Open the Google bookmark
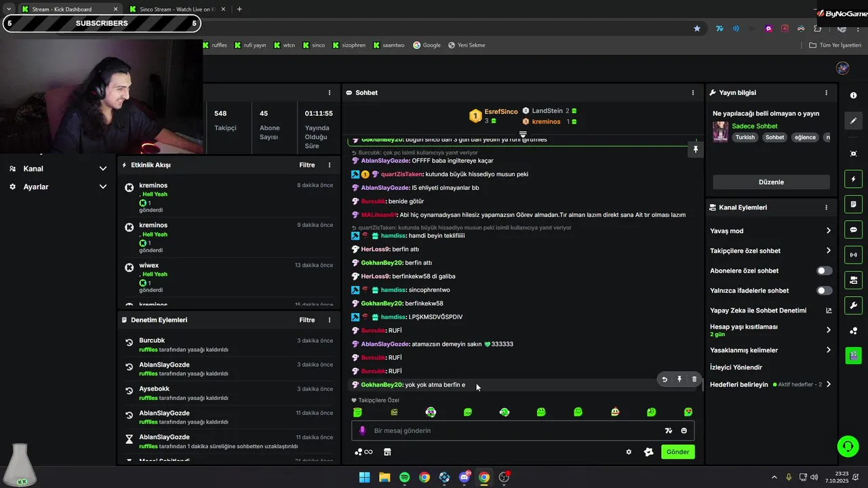The height and width of the screenshot is (488, 868). [427, 45]
